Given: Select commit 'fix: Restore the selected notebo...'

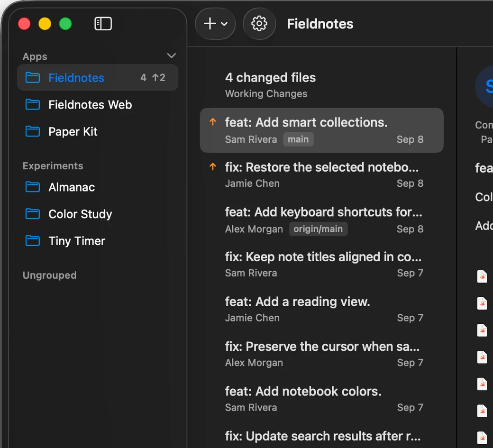Looking at the screenshot, I should coord(322,175).
